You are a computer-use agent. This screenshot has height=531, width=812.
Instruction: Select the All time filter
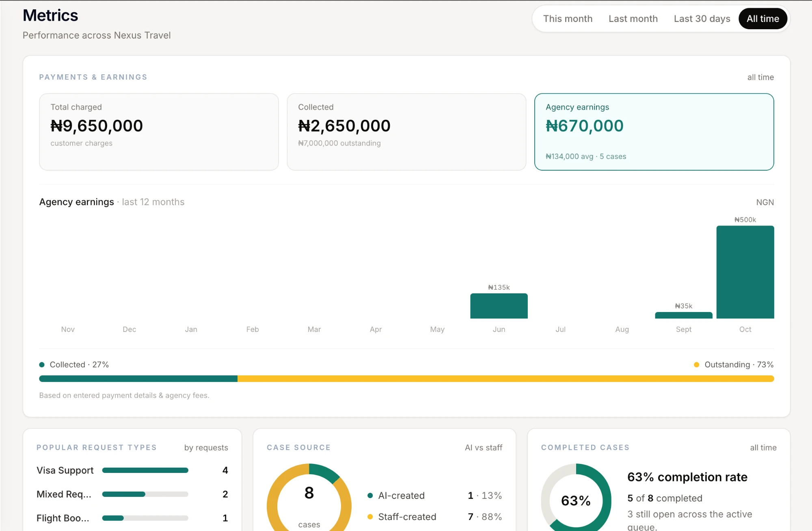point(763,19)
